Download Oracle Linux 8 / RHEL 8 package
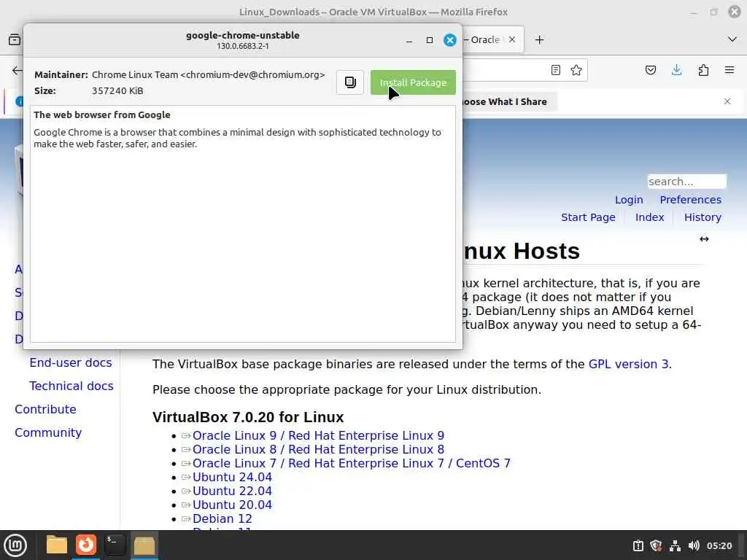The height and width of the screenshot is (560, 747). pyautogui.click(x=318, y=449)
